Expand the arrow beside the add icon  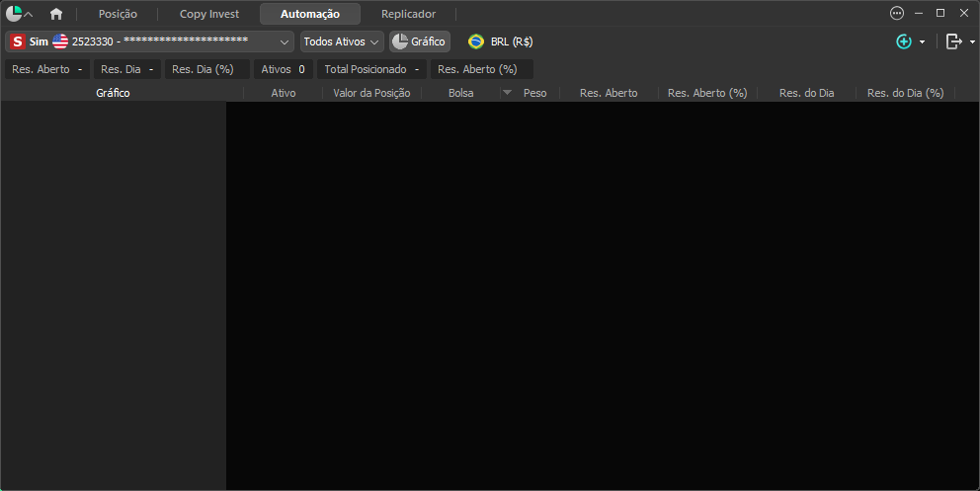click(922, 42)
